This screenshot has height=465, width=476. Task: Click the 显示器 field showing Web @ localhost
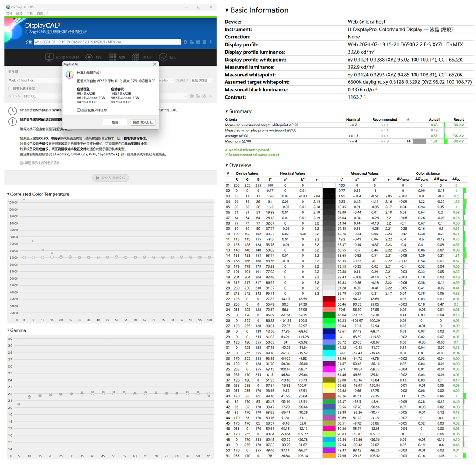click(x=35, y=80)
